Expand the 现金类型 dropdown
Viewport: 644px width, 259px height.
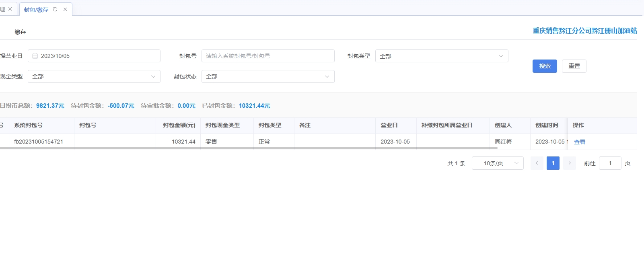coord(94,76)
